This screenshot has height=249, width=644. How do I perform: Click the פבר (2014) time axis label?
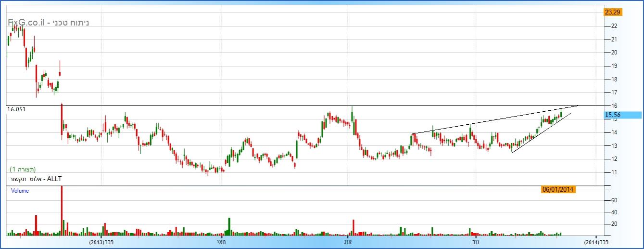coord(596,242)
